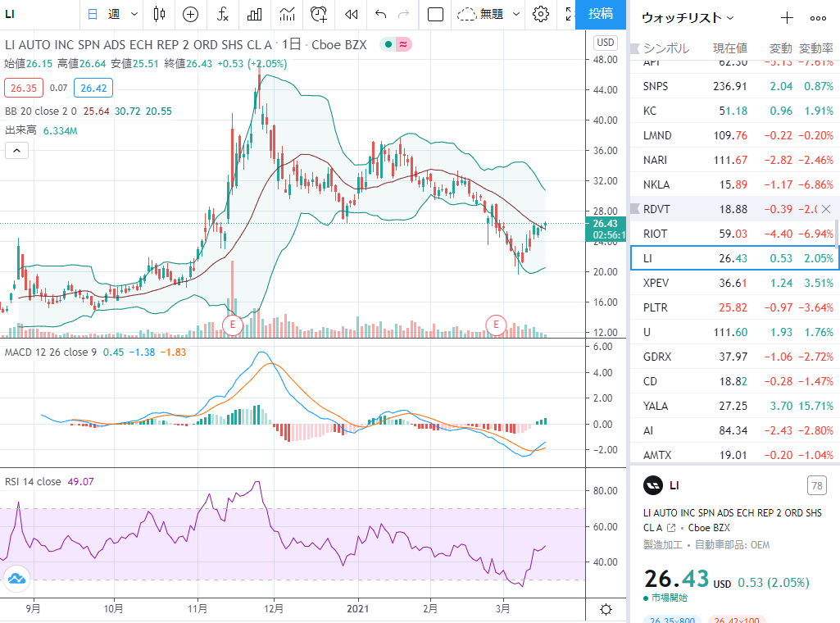Open chart settings gear icon
This screenshot has width=840, height=623.
[x=541, y=15]
